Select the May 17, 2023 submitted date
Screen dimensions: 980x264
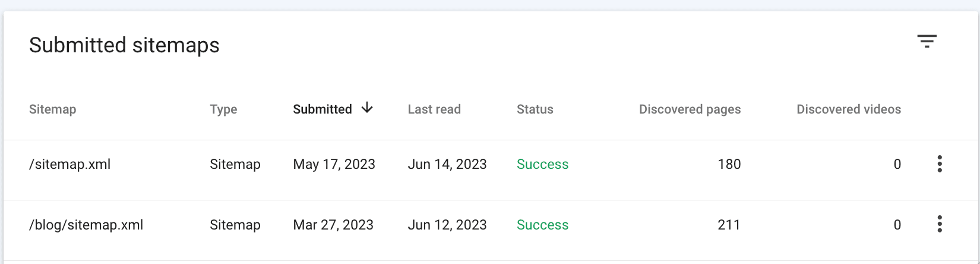coord(334,165)
